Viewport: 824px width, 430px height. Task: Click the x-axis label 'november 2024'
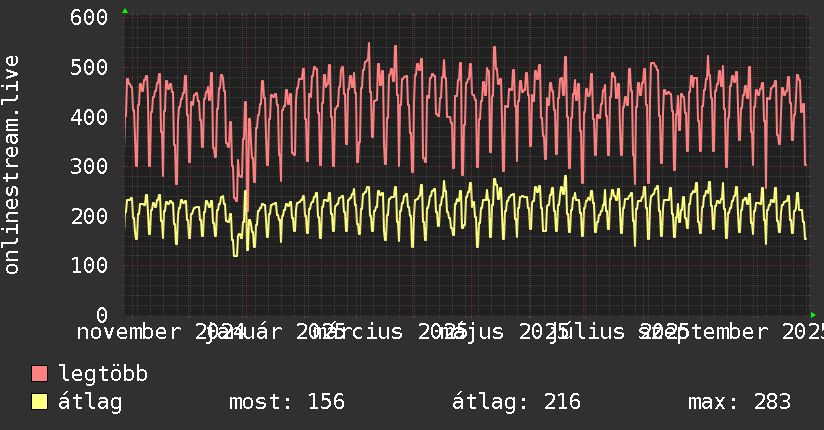(x=161, y=332)
